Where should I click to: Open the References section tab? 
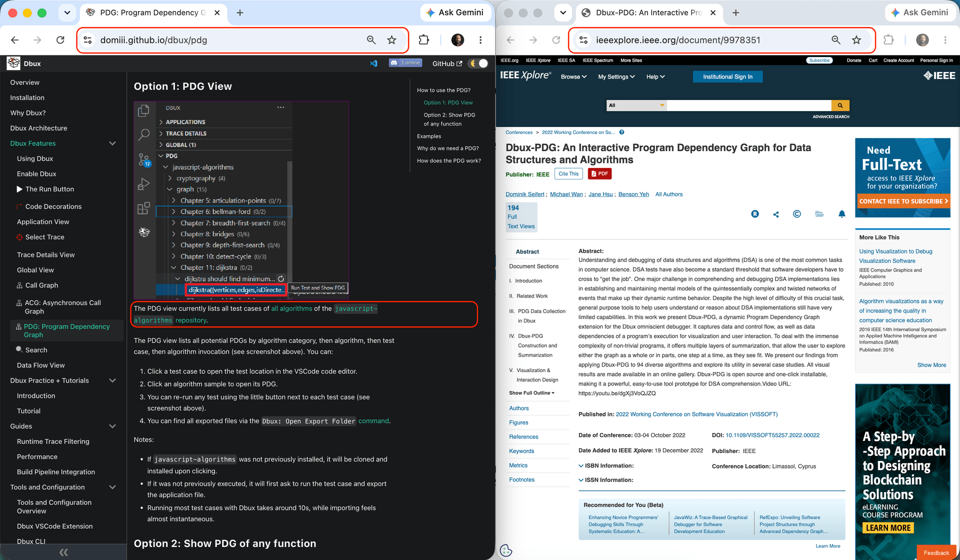tap(523, 437)
